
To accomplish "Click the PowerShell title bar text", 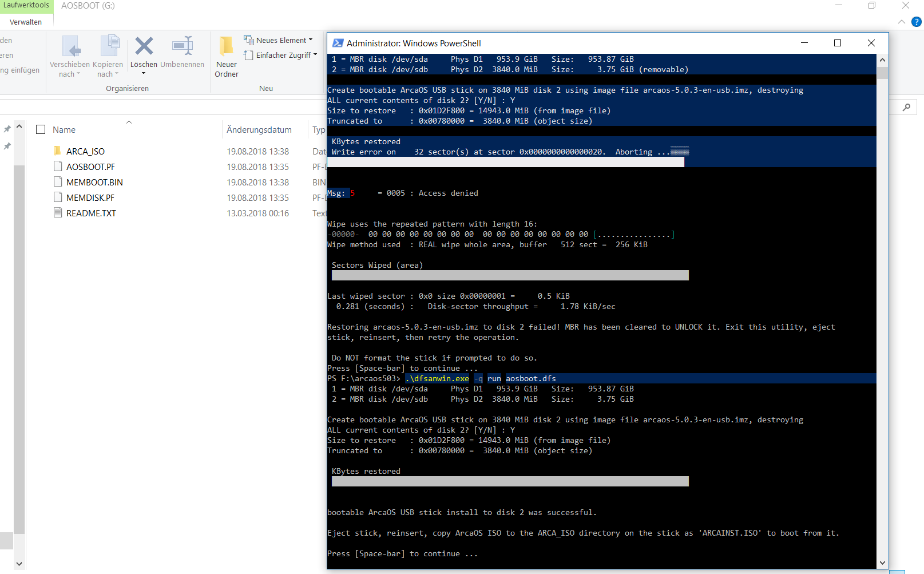I will tap(414, 43).
